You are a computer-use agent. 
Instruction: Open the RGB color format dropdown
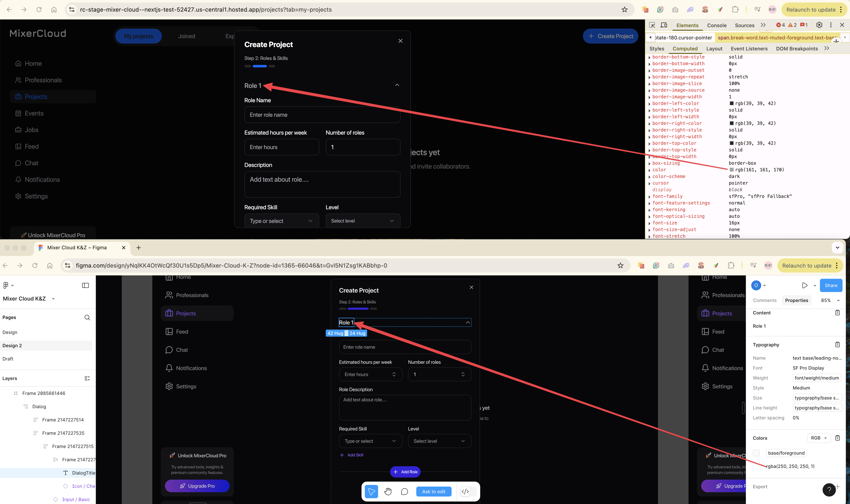click(818, 438)
